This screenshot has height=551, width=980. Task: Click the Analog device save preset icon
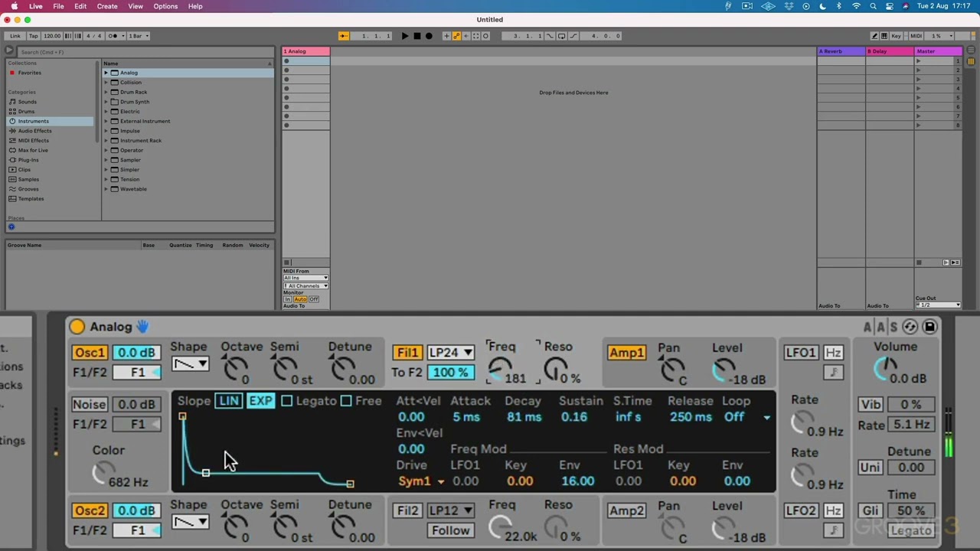click(929, 327)
